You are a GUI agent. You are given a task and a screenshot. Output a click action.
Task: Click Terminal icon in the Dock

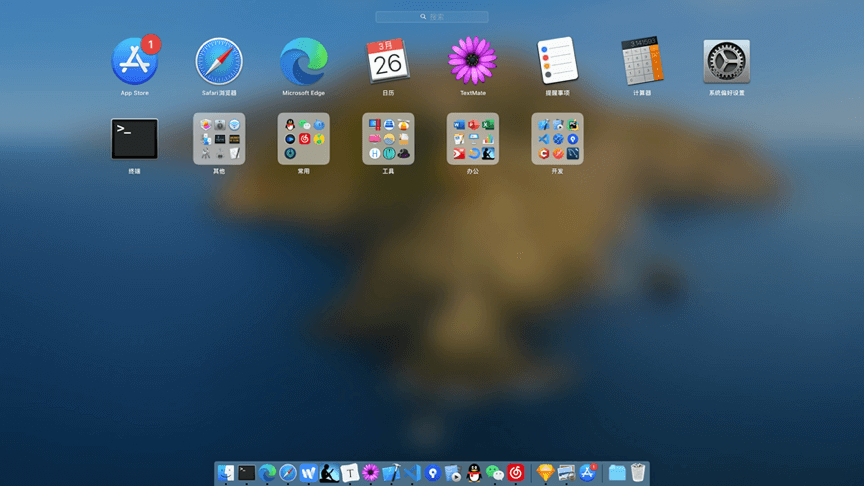246,473
